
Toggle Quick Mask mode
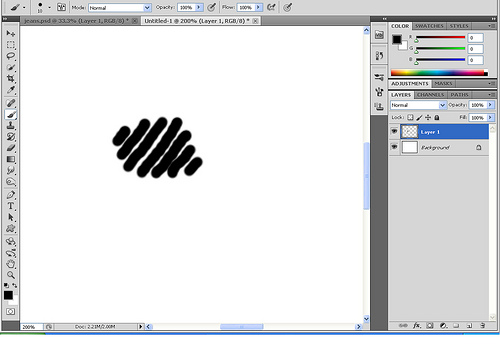(11, 312)
